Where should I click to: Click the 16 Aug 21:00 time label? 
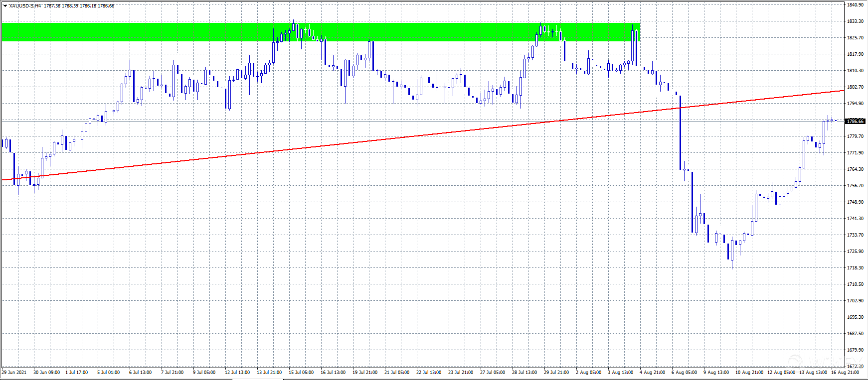coord(845,372)
